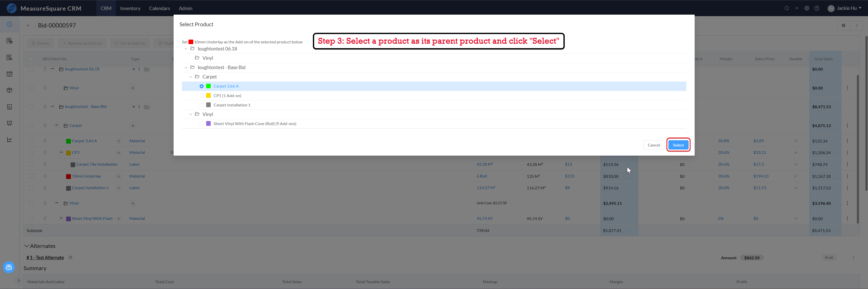868x289 pixels.
Task: Open the calendar icon in left sidebar
Action: 9,74
